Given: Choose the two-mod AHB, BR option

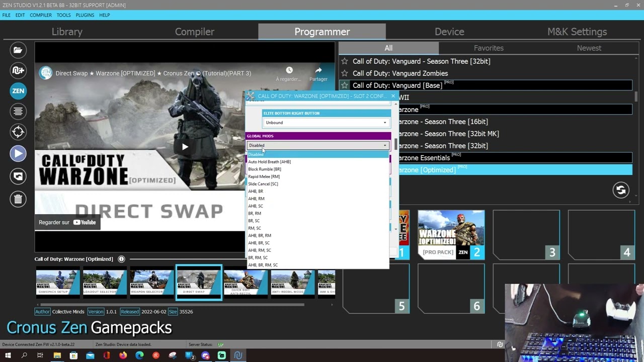Looking at the screenshot, I should (x=317, y=192).
